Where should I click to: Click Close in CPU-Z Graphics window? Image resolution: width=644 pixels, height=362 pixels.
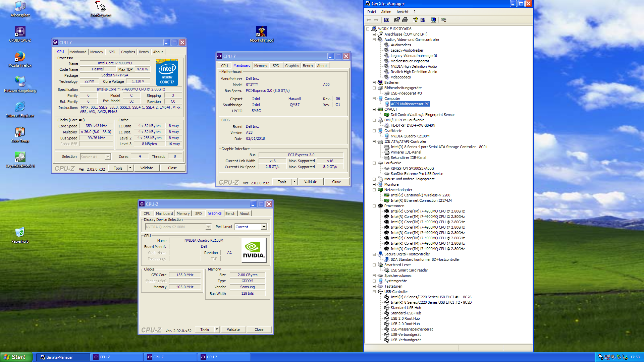(x=259, y=329)
